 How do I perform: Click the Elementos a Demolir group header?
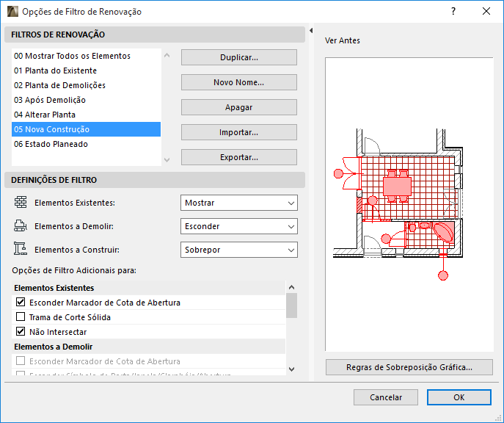coord(148,347)
